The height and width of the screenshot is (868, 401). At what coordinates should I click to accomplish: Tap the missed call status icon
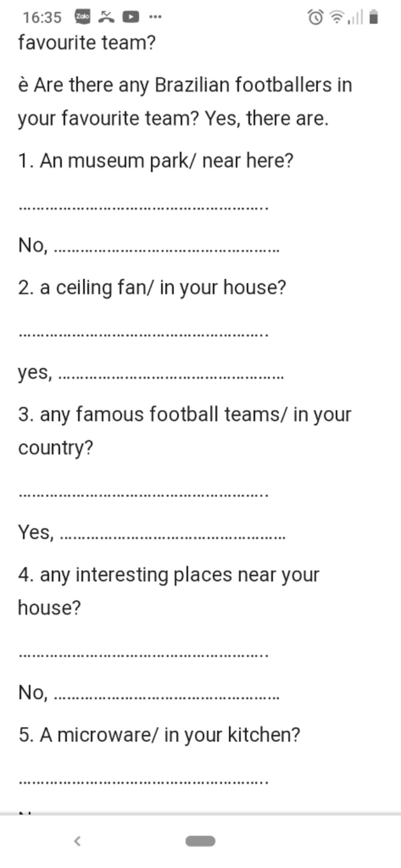pos(106,17)
